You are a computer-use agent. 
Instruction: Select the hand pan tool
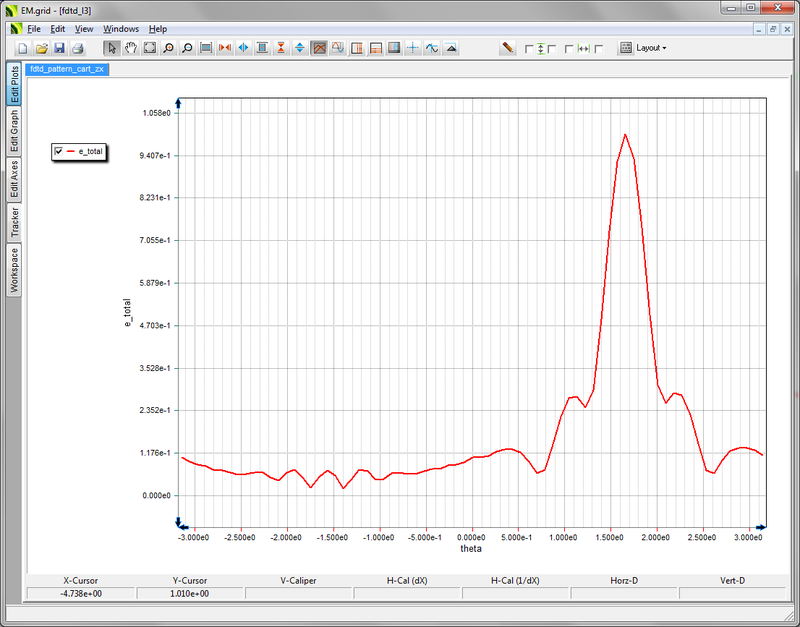(x=130, y=48)
